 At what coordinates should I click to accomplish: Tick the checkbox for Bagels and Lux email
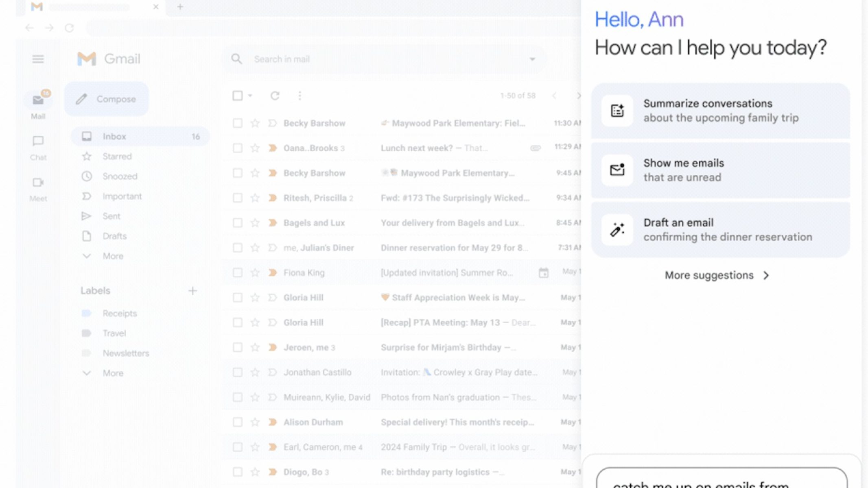237,223
